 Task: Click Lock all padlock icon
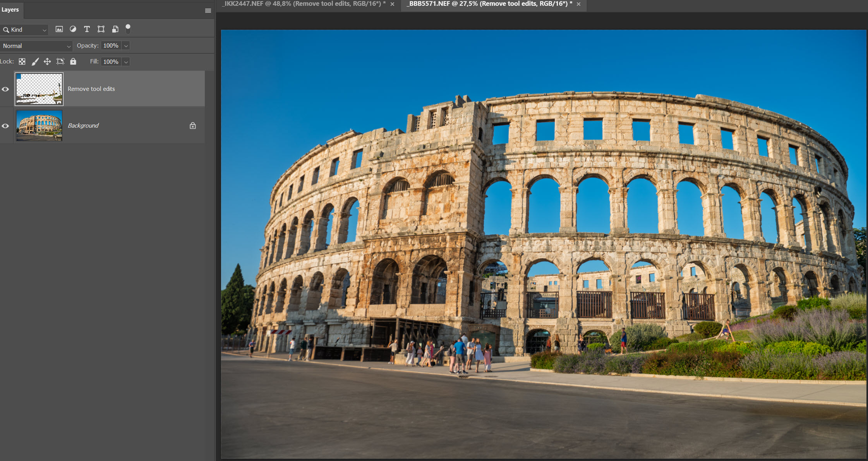(x=73, y=61)
